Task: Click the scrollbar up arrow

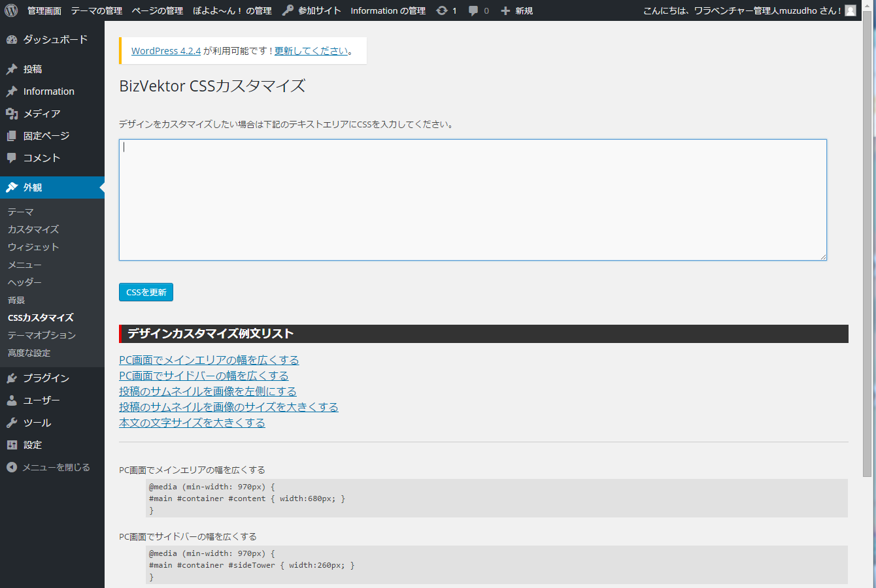Action: coord(868,5)
